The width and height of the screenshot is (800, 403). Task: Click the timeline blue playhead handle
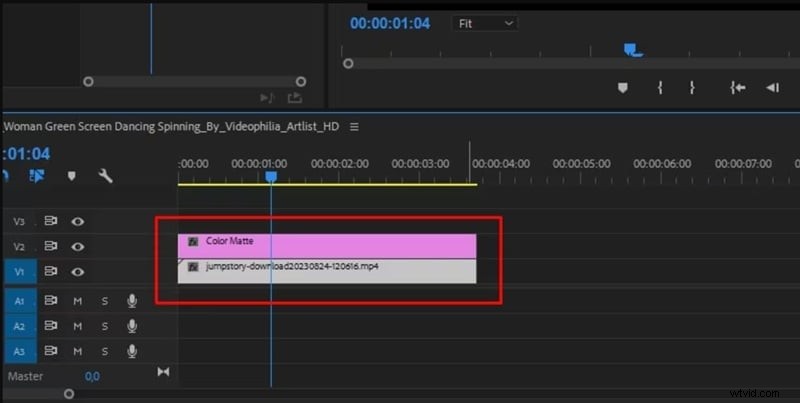[271, 177]
